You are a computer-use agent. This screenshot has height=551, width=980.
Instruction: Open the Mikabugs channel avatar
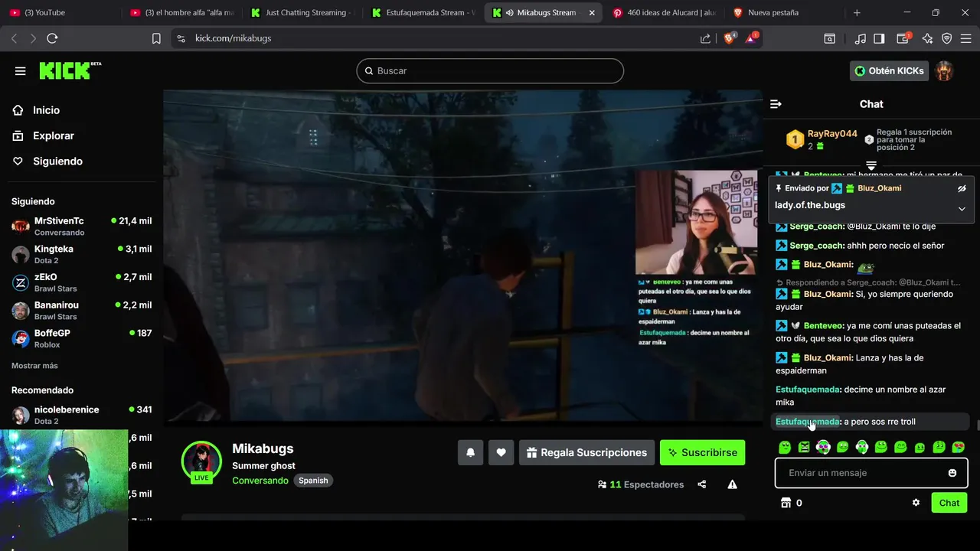(x=201, y=460)
